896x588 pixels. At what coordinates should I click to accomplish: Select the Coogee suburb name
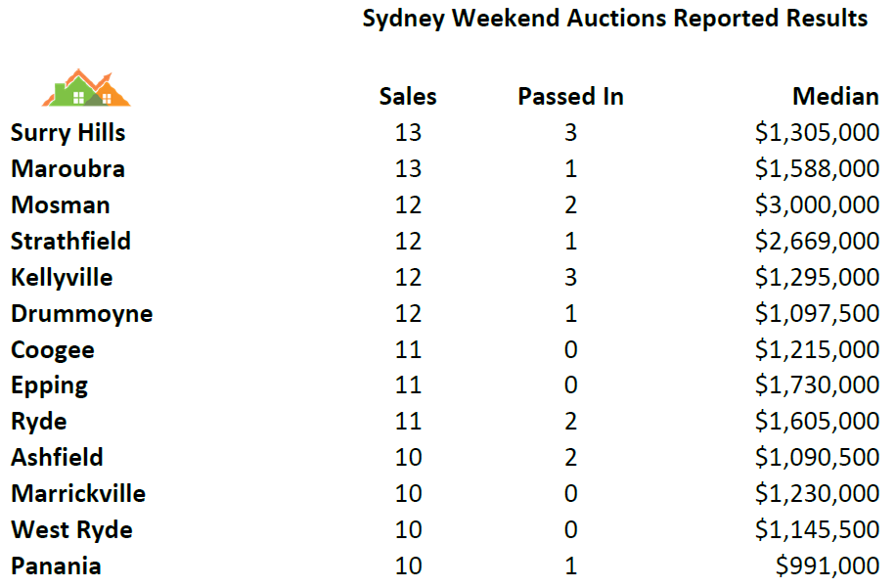(53, 351)
